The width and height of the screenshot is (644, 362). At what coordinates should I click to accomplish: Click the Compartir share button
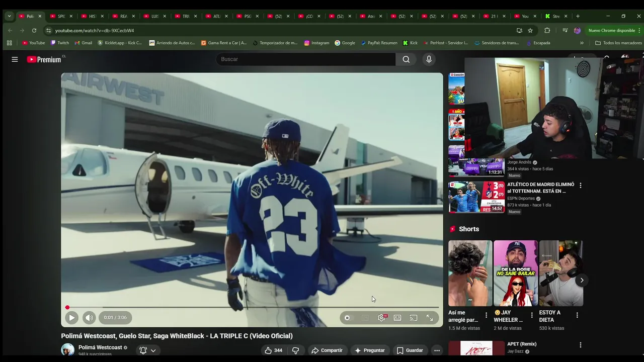point(327,350)
